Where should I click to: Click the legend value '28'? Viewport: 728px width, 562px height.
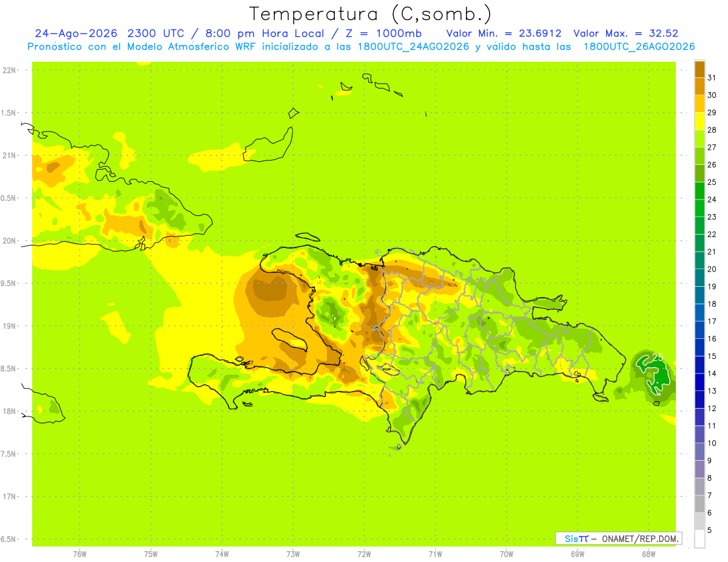point(712,130)
